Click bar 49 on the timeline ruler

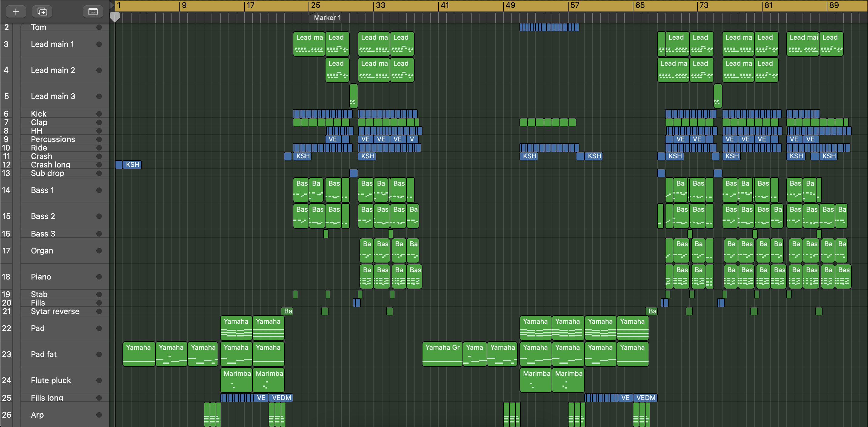pos(510,5)
